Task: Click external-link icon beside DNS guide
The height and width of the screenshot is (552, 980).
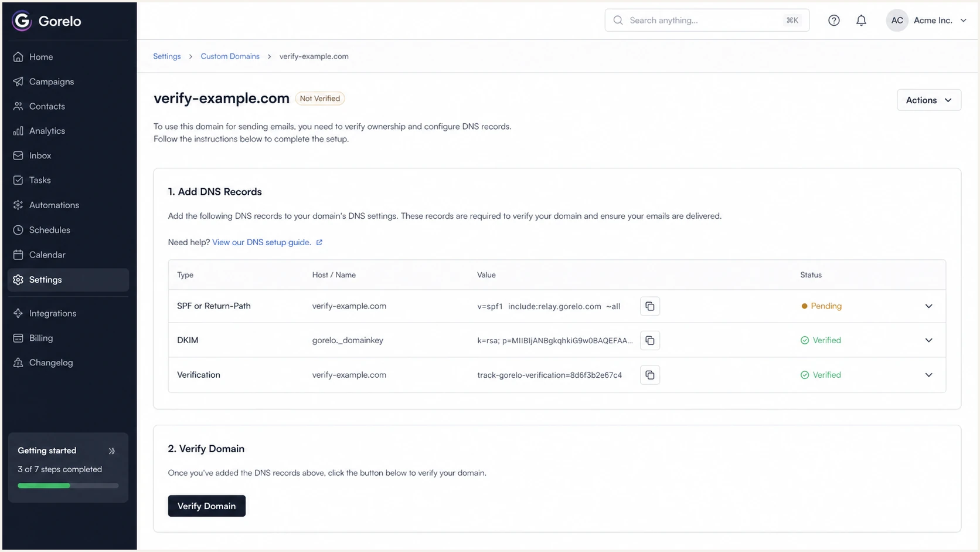Action: point(319,242)
